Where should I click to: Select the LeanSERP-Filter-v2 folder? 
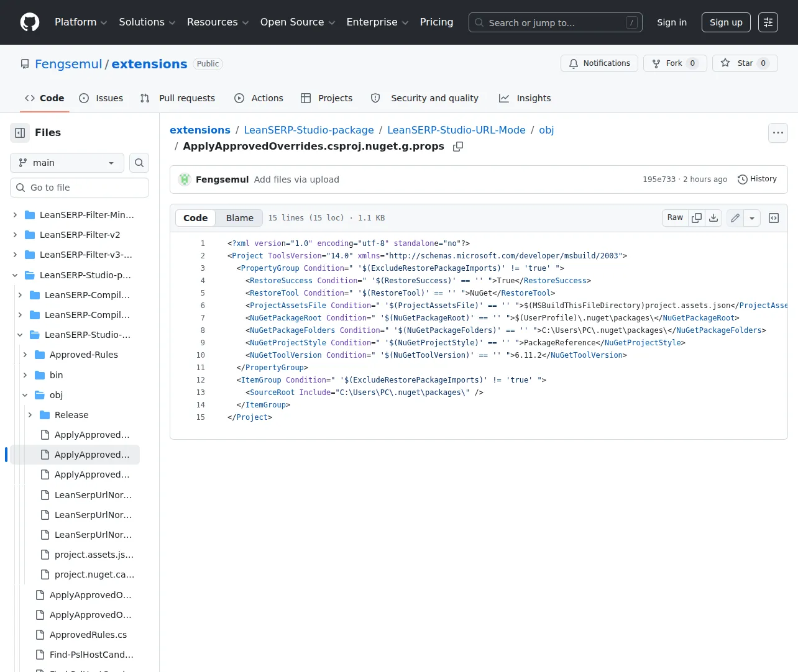[80, 235]
